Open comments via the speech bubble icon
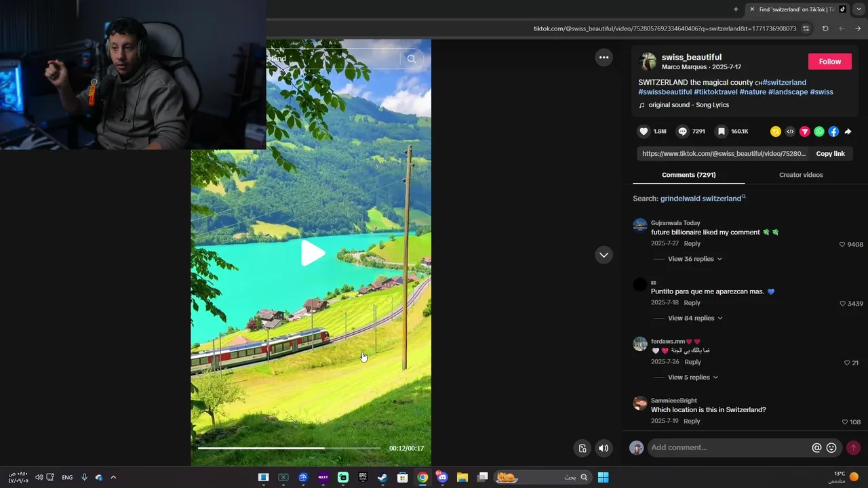The height and width of the screenshot is (488, 868). pos(682,131)
